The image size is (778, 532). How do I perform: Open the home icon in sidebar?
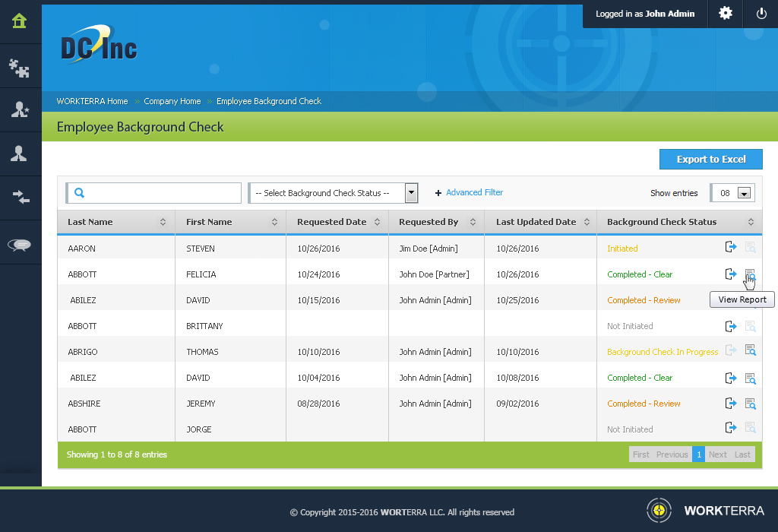tap(19, 21)
